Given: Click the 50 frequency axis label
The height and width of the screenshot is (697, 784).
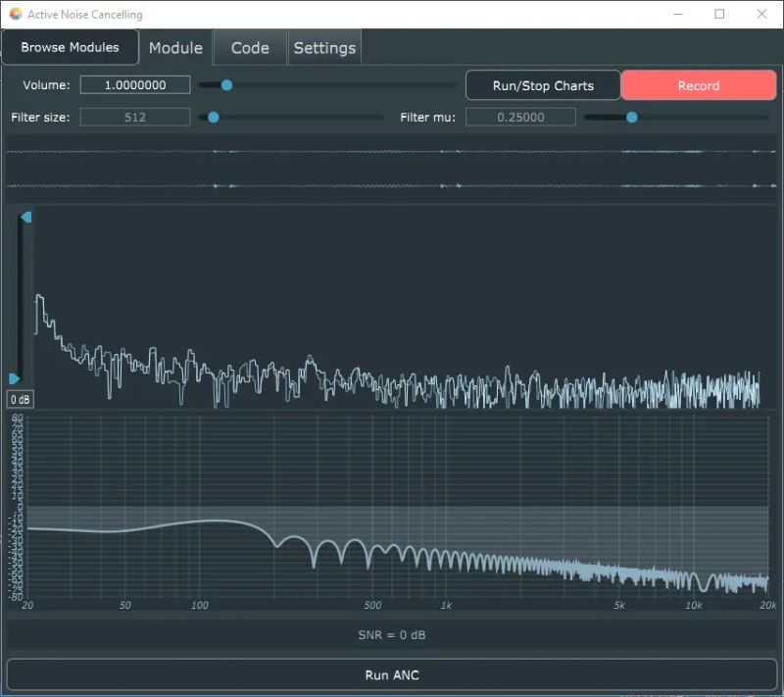Looking at the screenshot, I should click(x=125, y=605).
